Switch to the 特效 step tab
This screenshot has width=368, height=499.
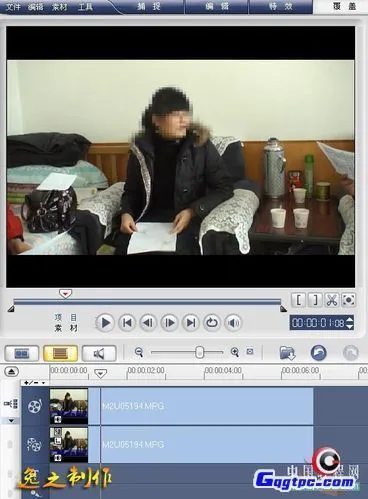(281, 6)
